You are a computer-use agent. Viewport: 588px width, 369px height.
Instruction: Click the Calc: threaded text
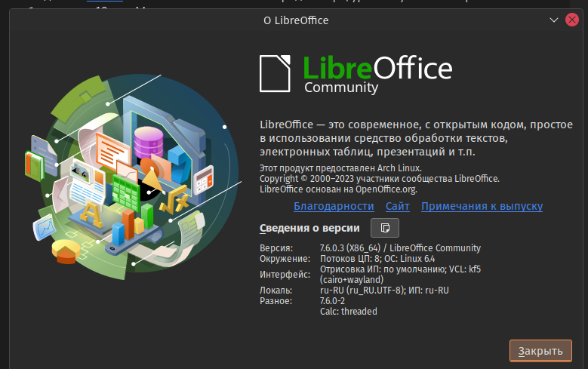click(349, 311)
